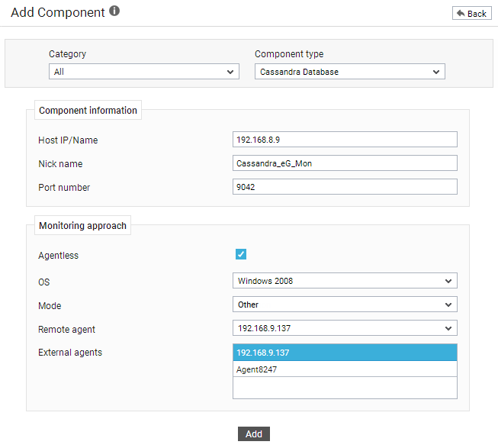Open the Mode dropdown showing Other
Viewport: 498px width, 448px height.
tap(345, 305)
